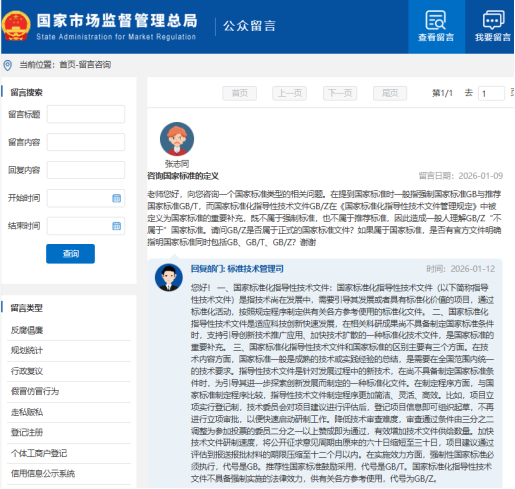Image resolution: width=515 pixels, height=489 pixels.
Task: Go to 首页 first page button
Action: 240,93
